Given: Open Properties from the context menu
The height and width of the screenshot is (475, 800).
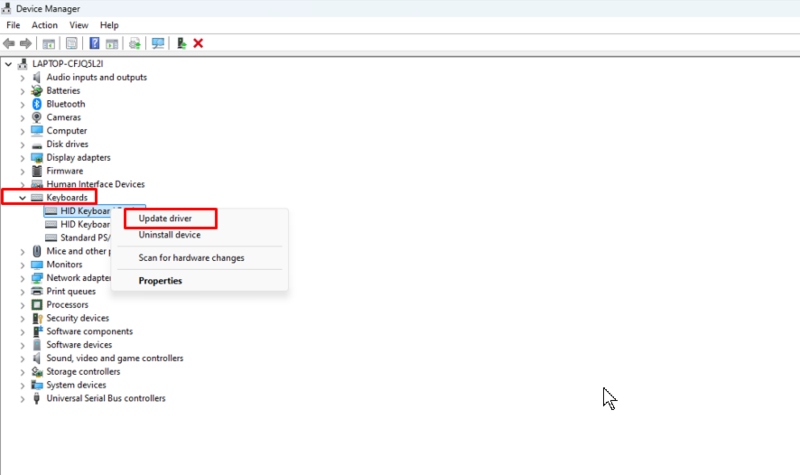Looking at the screenshot, I should point(160,281).
